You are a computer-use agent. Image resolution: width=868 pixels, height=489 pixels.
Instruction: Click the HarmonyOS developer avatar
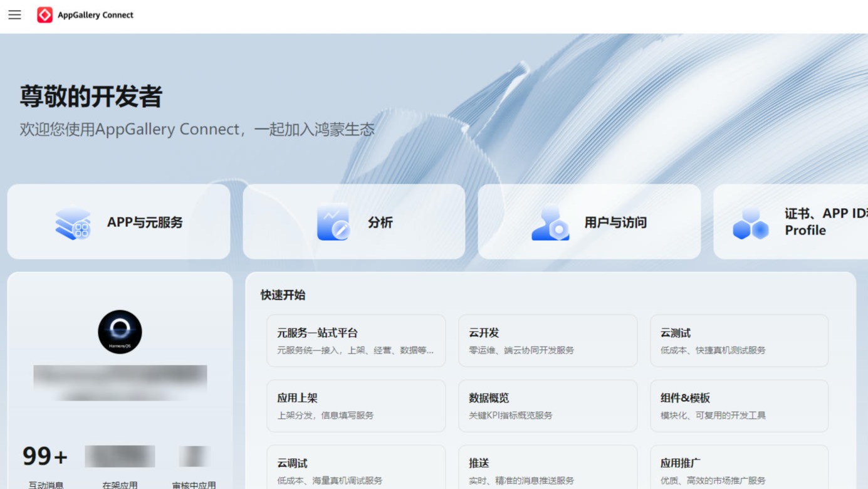pos(120,332)
